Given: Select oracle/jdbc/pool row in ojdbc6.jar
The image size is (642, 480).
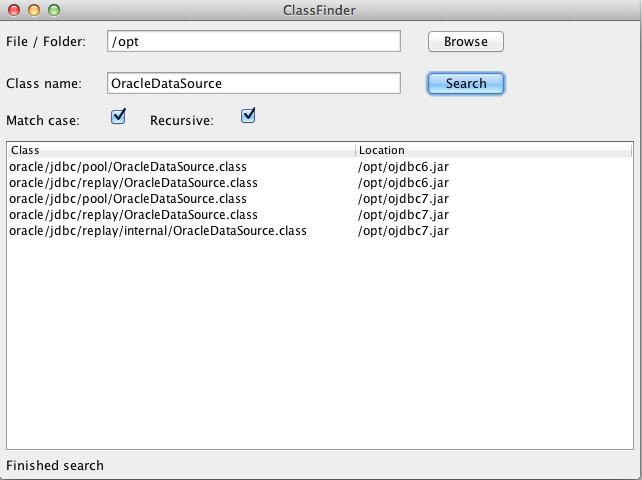Looking at the screenshot, I should pyautogui.click(x=320, y=167).
